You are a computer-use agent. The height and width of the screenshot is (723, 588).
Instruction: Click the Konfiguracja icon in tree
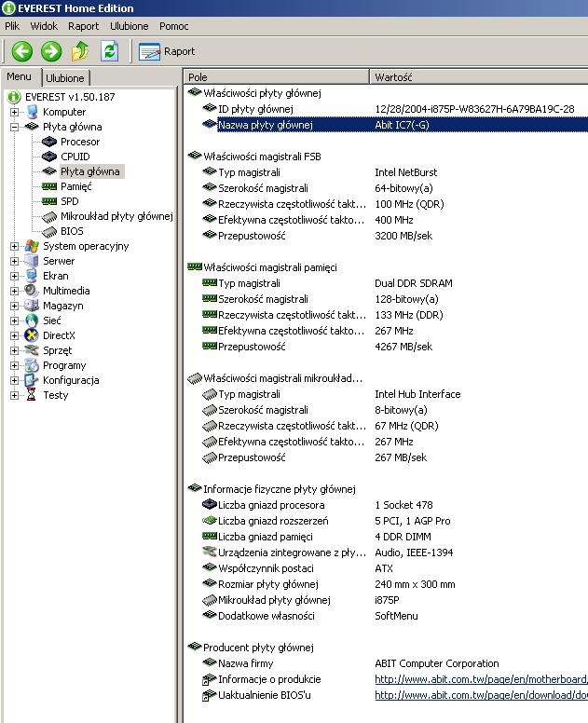click(32, 380)
